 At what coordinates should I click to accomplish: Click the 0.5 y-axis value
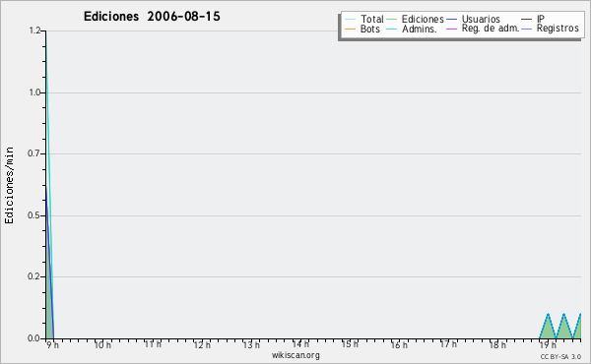(33, 215)
